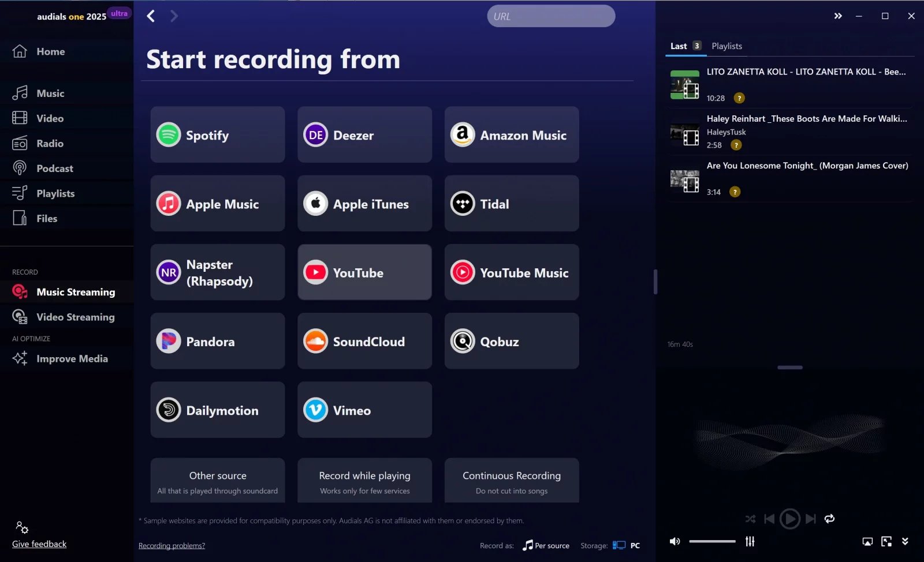The width and height of the screenshot is (924, 562).
Task: Choose Tidal streaming service
Action: 512,204
